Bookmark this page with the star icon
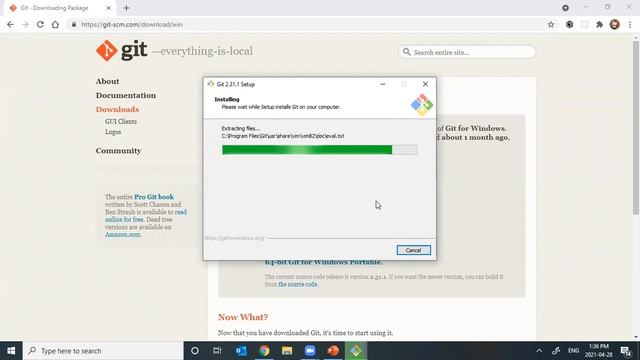640x360 pixels. [551, 24]
